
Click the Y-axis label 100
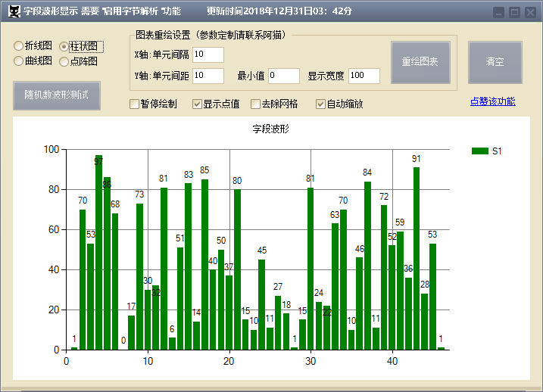coord(51,150)
